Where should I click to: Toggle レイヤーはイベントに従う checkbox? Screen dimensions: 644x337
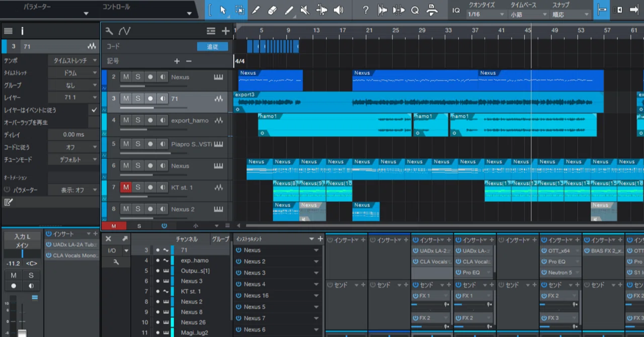94,110
